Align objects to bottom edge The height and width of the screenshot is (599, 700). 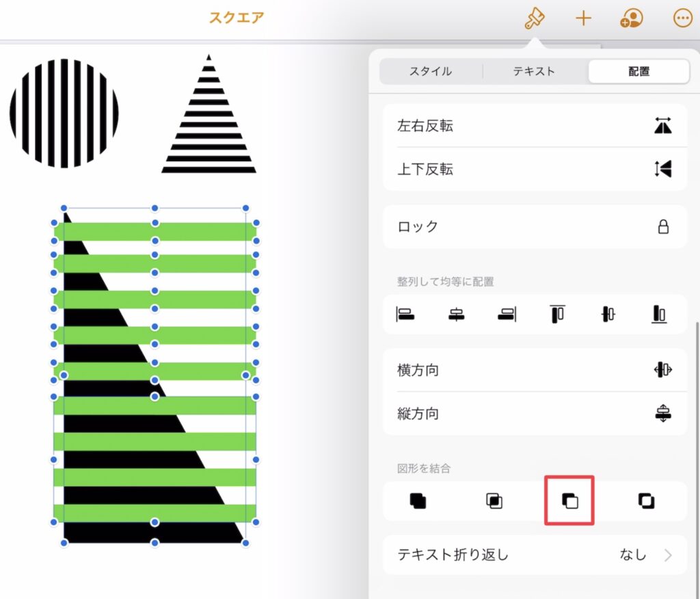coord(659,314)
